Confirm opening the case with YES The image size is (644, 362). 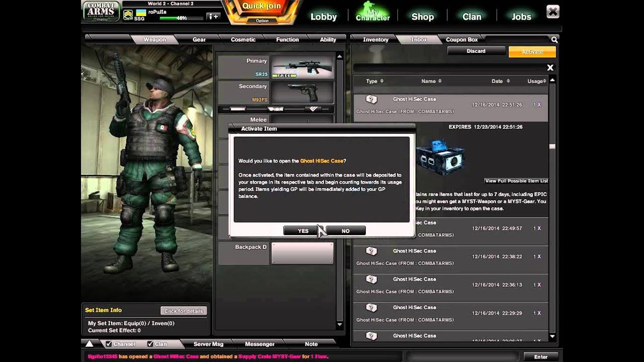coord(303,231)
